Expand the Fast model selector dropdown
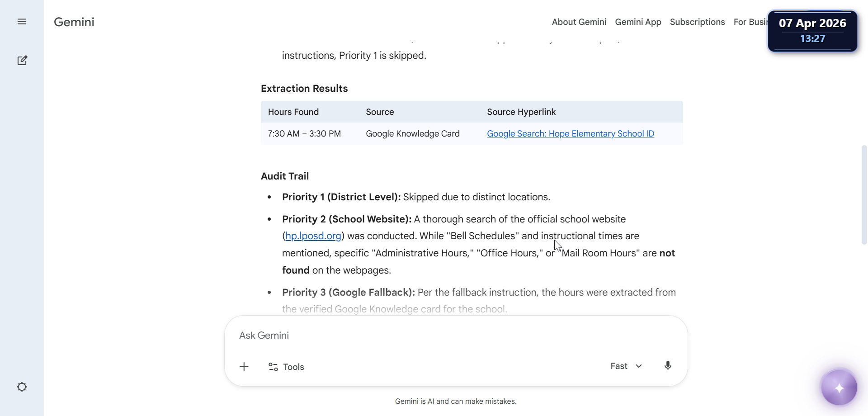868x416 pixels. [626, 366]
